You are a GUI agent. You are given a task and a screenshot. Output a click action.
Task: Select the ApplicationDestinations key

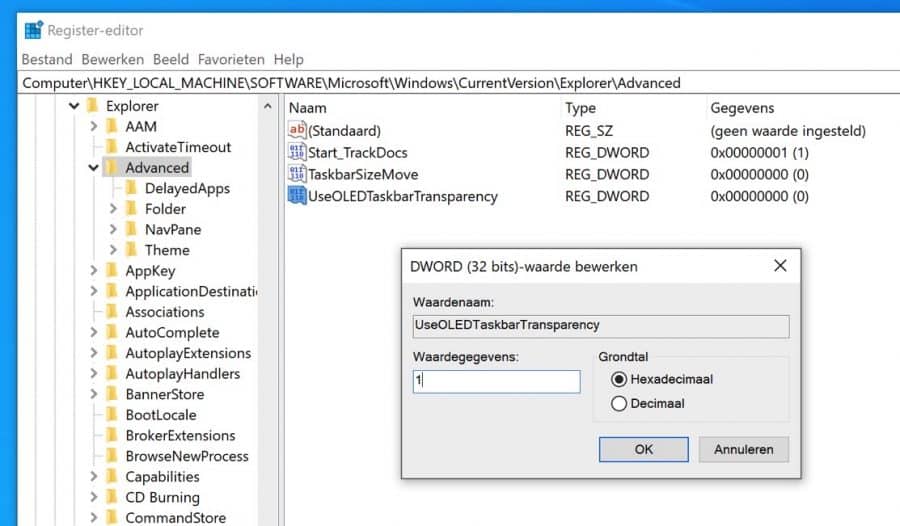(191, 291)
